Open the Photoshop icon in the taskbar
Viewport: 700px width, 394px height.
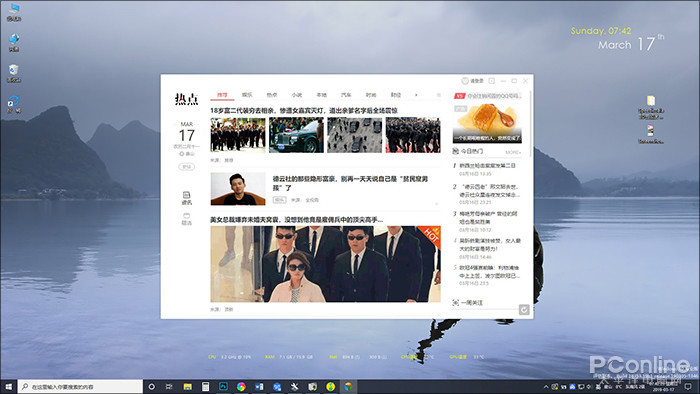click(x=223, y=386)
